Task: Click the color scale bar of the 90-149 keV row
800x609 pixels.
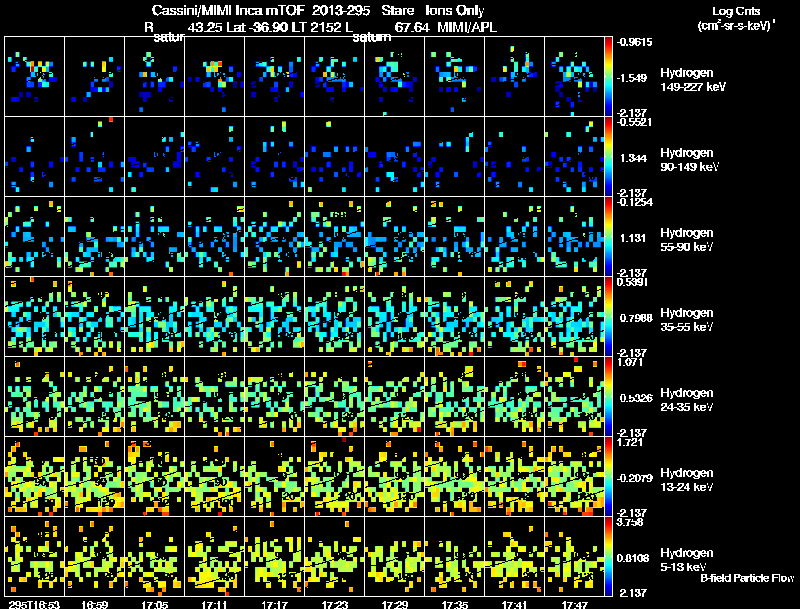Action: 608,157
